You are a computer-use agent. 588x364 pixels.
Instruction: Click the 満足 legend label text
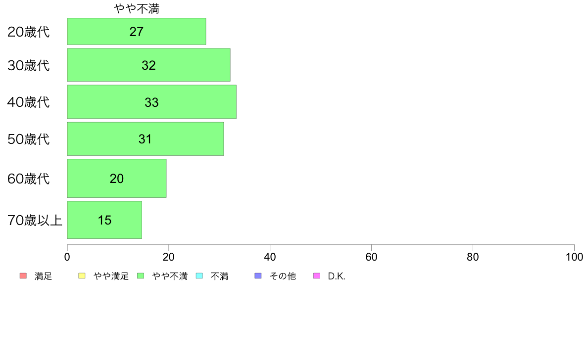click(43, 276)
